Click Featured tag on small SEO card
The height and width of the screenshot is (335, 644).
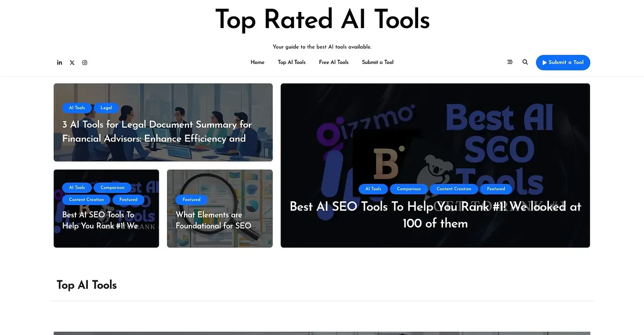[128, 199]
